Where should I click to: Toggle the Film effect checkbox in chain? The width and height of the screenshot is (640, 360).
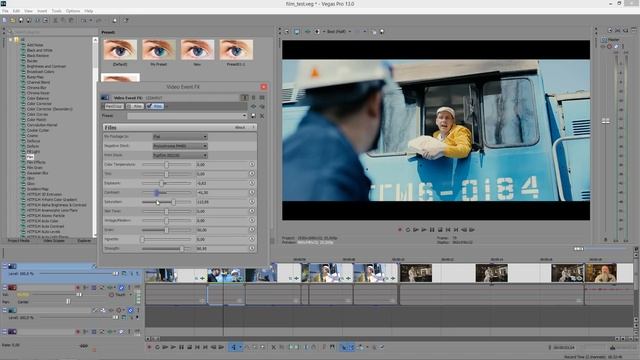(x=149, y=106)
